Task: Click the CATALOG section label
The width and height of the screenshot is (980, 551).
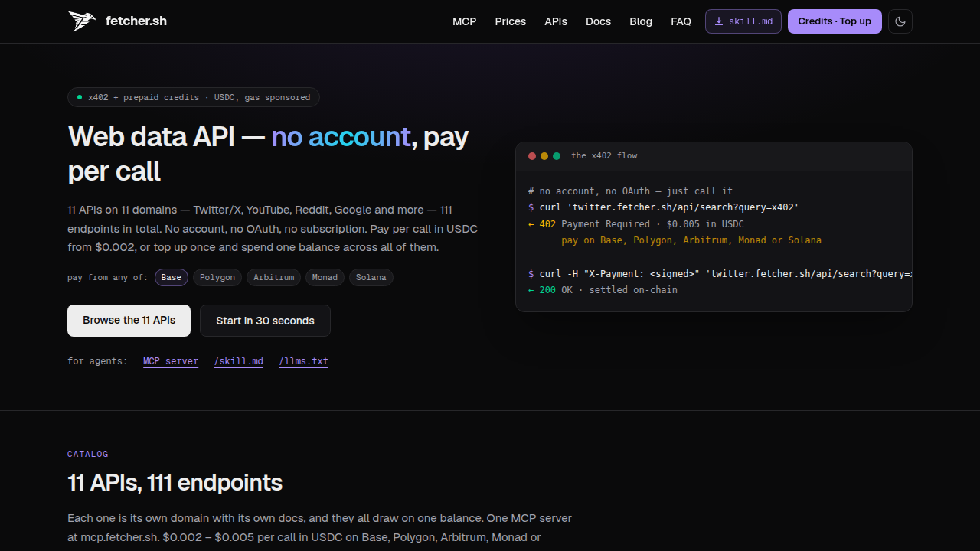Action: point(88,454)
